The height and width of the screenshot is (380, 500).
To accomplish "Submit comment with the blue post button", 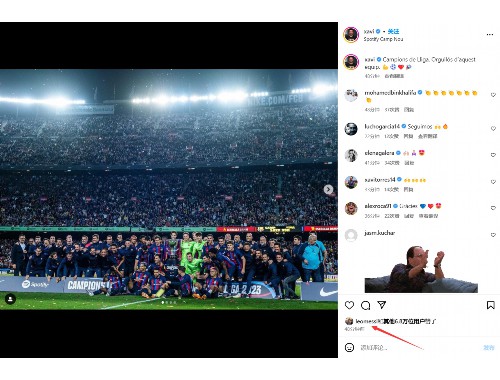I will [489, 348].
